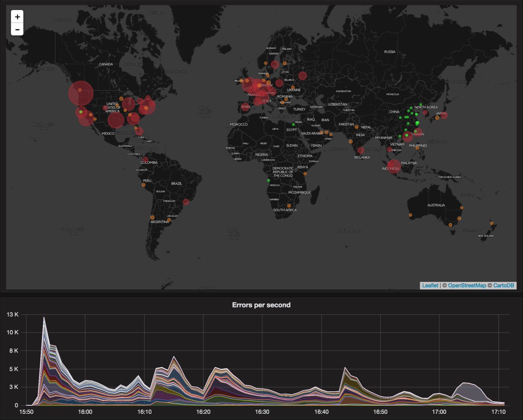Screen dimensions: 523x420
Task: Click the orange dot in western Argentina
Action: tap(152, 217)
